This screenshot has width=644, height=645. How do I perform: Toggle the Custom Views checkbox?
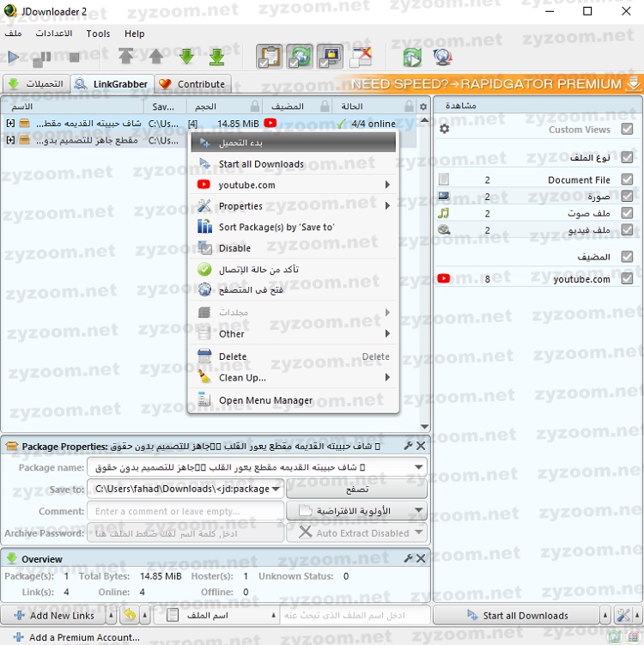point(627,129)
